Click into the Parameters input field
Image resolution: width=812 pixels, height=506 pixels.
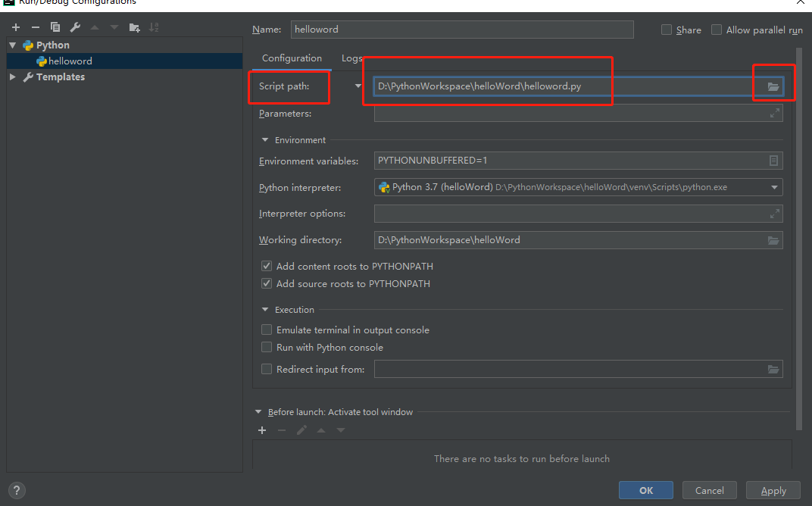pos(568,114)
